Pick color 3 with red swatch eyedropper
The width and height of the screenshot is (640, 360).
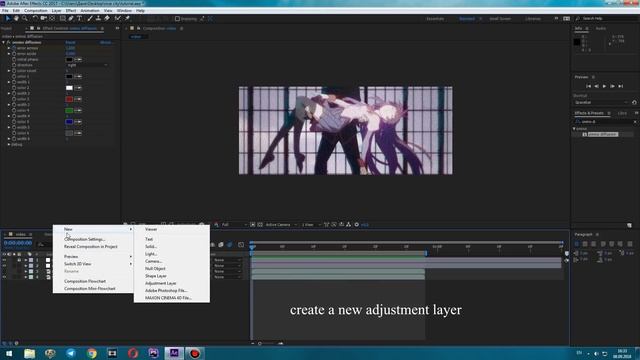[78, 99]
